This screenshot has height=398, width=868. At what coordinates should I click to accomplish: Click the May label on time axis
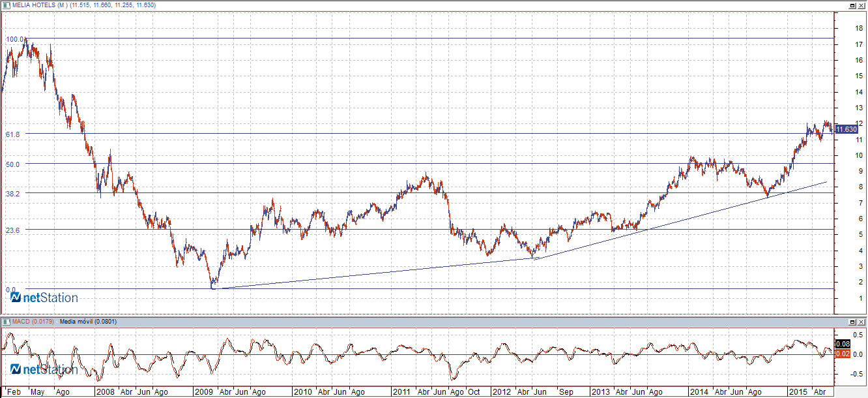[x=38, y=392]
